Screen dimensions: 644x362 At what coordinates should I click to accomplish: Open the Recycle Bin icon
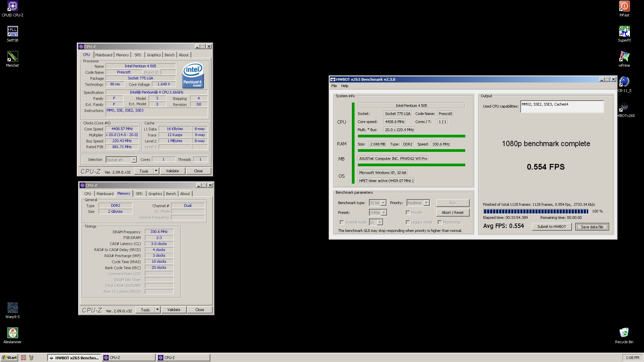(x=624, y=336)
